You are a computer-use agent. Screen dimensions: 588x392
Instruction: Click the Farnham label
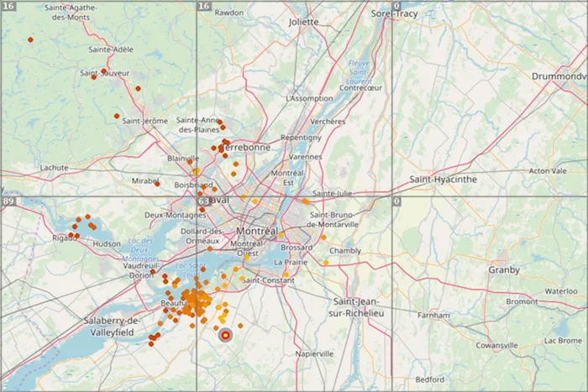(433, 316)
